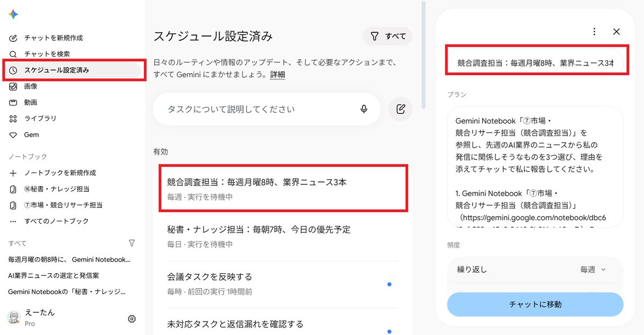Click the プラン description text box
Image resolution: width=644 pixels, height=335 pixels.
click(x=535, y=167)
